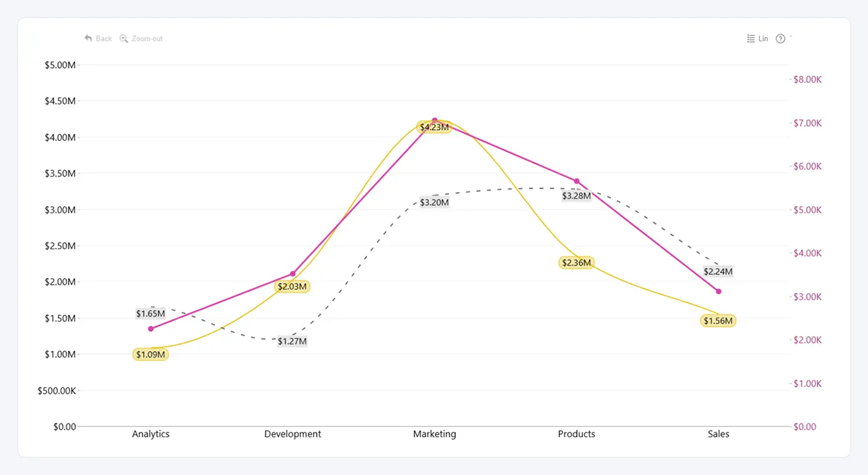The height and width of the screenshot is (475, 868).
Task: Click the Back arrow icon
Action: click(88, 38)
